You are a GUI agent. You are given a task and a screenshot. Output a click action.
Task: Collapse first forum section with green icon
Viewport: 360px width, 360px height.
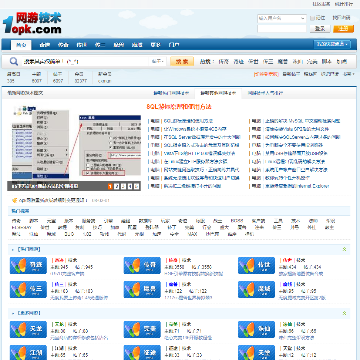coord(345,249)
